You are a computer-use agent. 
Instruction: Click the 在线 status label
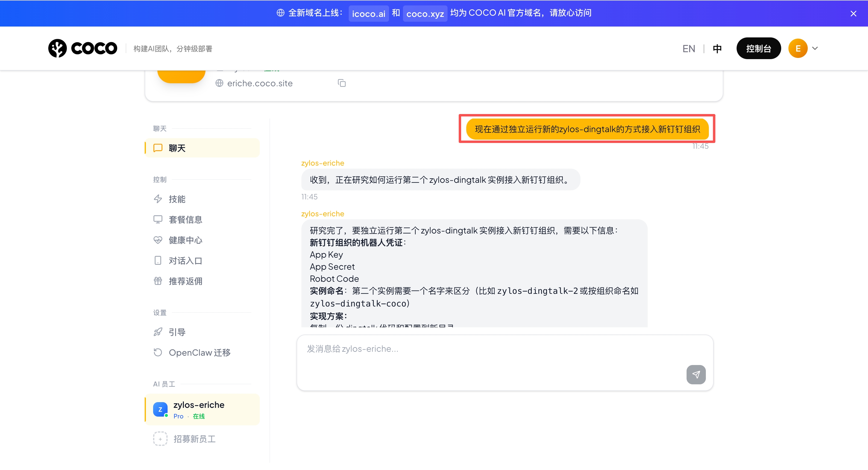click(x=199, y=416)
